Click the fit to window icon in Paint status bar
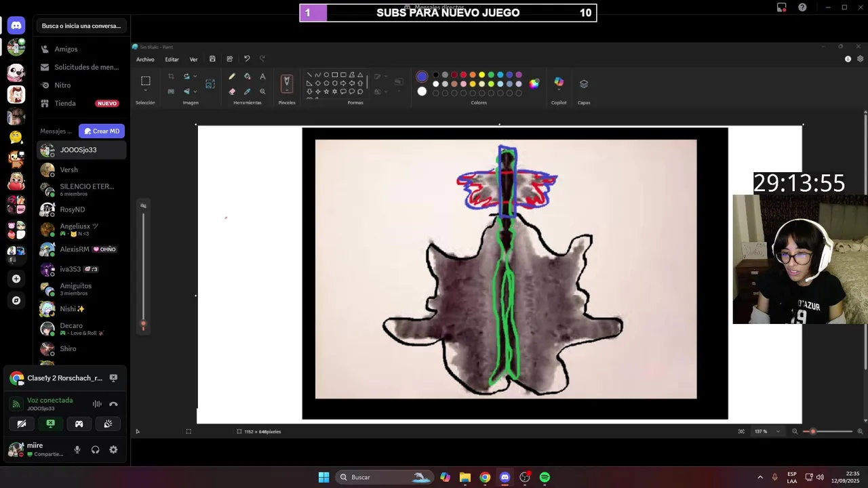868x488 pixels. tap(741, 431)
